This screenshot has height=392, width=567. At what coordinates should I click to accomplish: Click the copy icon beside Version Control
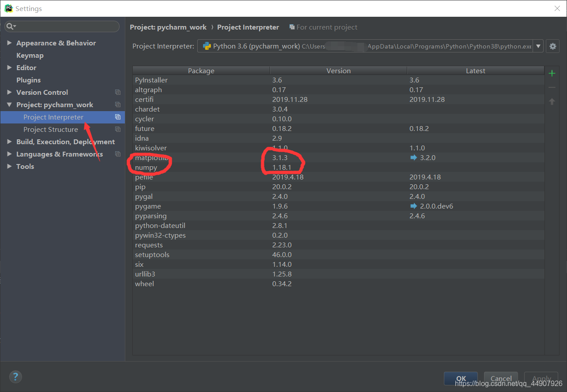[x=117, y=92]
